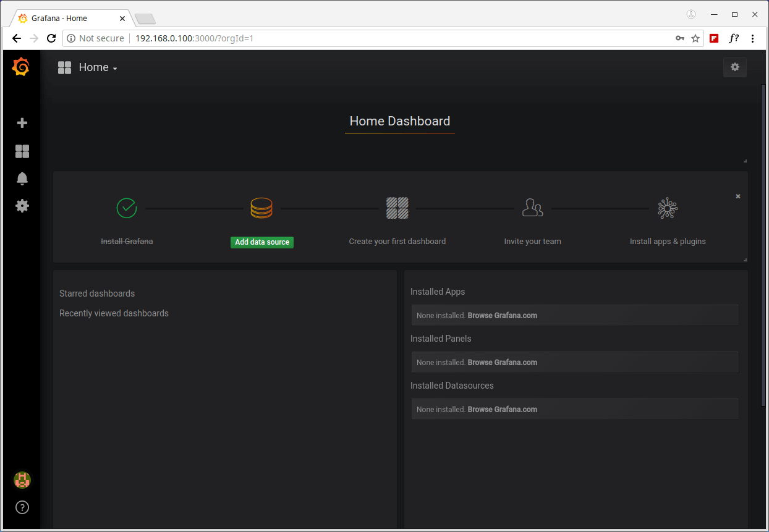Open the Alerting bell icon
Image resolution: width=769 pixels, height=532 pixels.
(x=22, y=179)
